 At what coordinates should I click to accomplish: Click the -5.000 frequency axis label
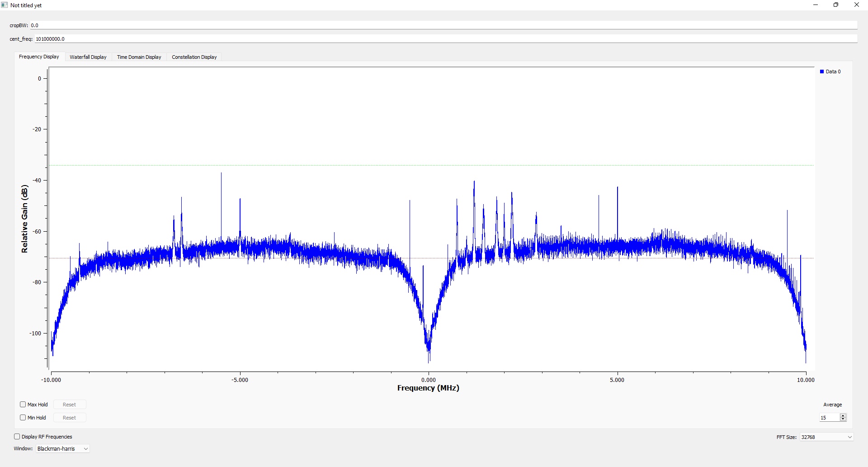coord(240,380)
